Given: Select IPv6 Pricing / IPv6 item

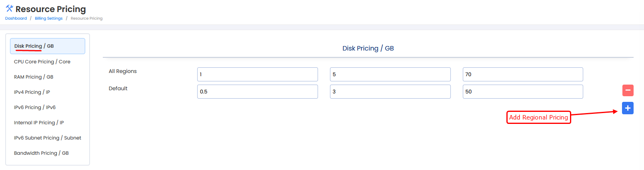Looking at the screenshot, I should (x=35, y=107).
